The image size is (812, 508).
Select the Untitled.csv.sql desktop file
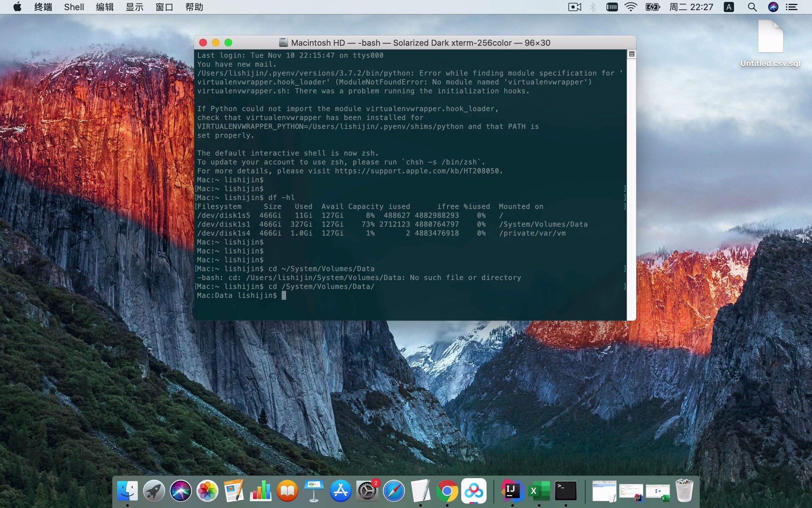click(770, 44)
